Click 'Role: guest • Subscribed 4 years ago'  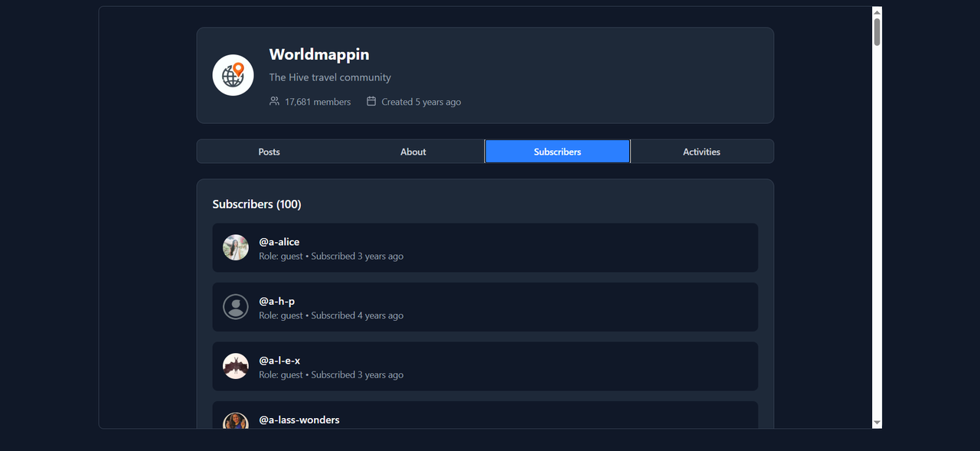pos(331,315)
